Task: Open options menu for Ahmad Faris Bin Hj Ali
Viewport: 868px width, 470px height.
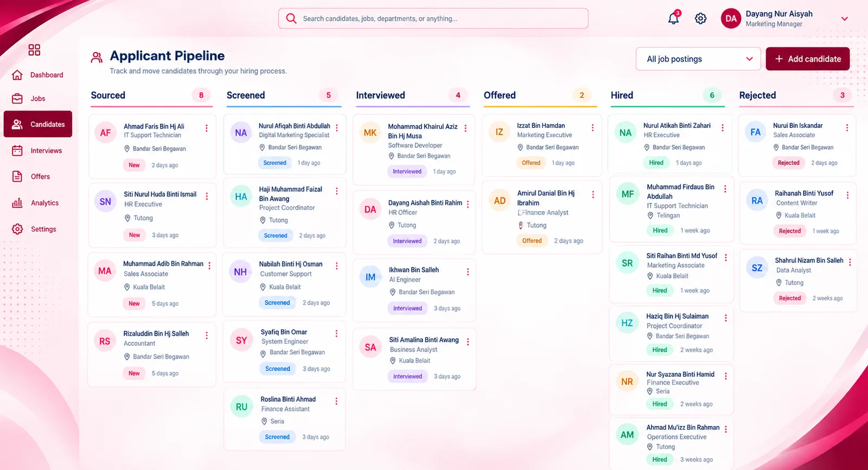Action: click(206, 128)
